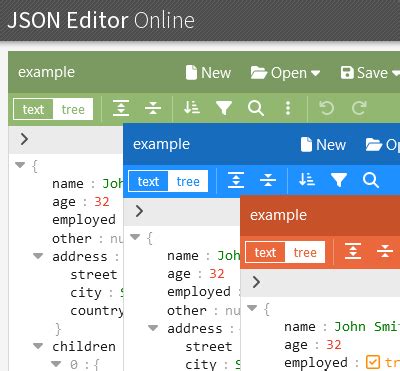Click New in the green editor
This screenshot has width=400, height=371.
(x=208, y=73)
